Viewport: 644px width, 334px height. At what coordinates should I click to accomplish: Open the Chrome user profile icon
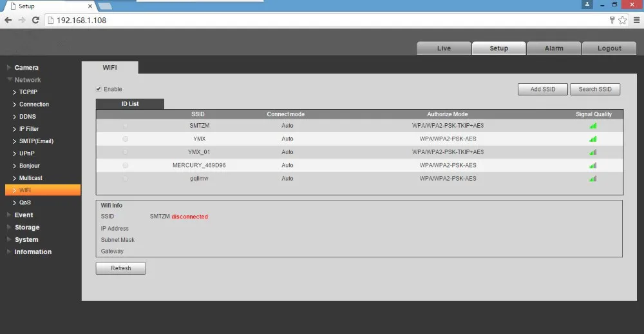point(587,4)
